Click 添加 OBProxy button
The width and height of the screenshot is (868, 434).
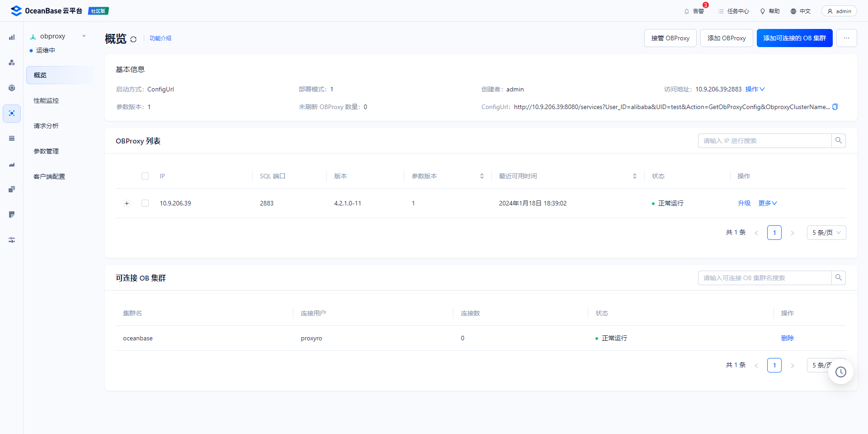pos(726,38)
